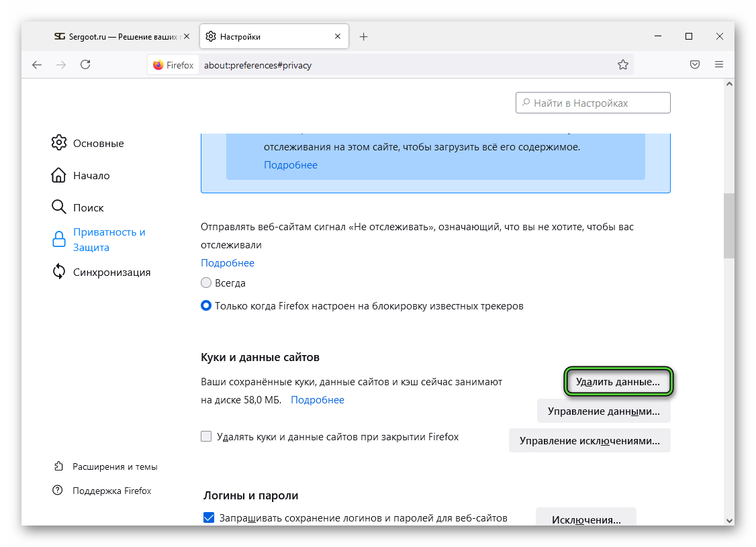Click the Куки и данные сайтов heading
This screenshot has width=756, height=547.
click(260, 357)
